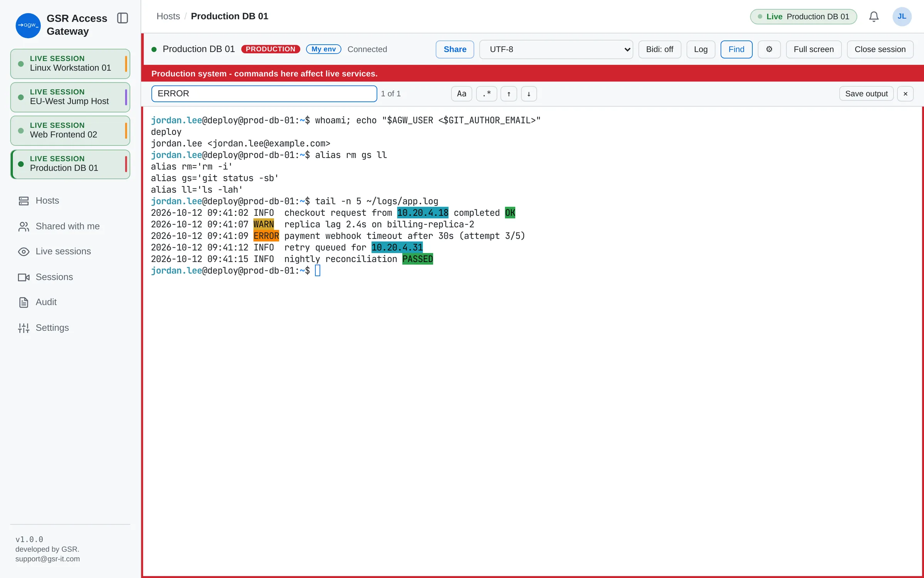Open the UTF-8 encoding dropdown
The height and width of the screenshot is (578, 924).
[556, 49]
